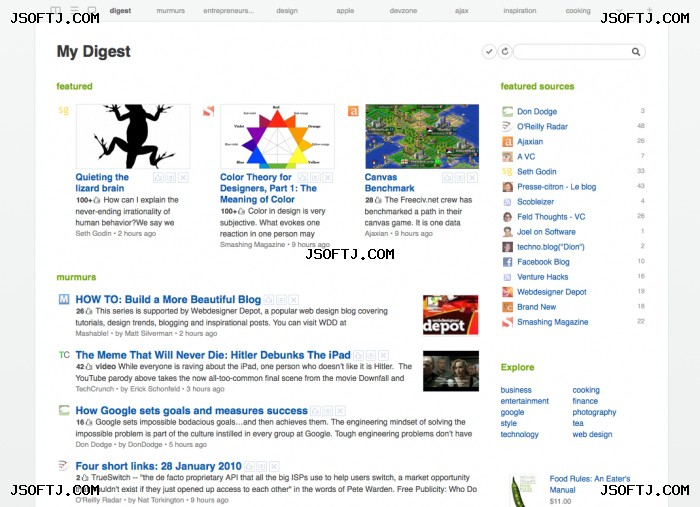
Task: Click the Mashable source icon
Action: click(64, 299)
